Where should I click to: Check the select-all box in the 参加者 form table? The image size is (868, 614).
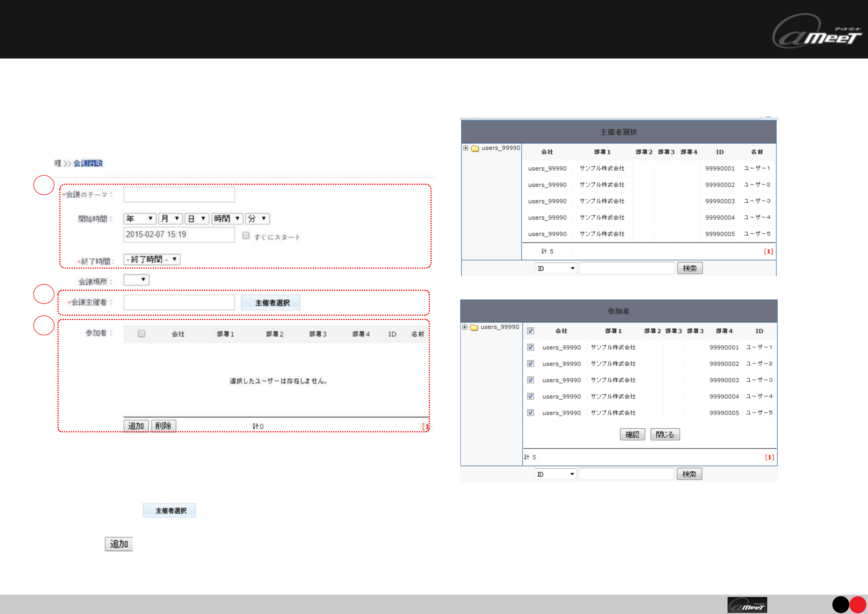click(x=141, y=334)
